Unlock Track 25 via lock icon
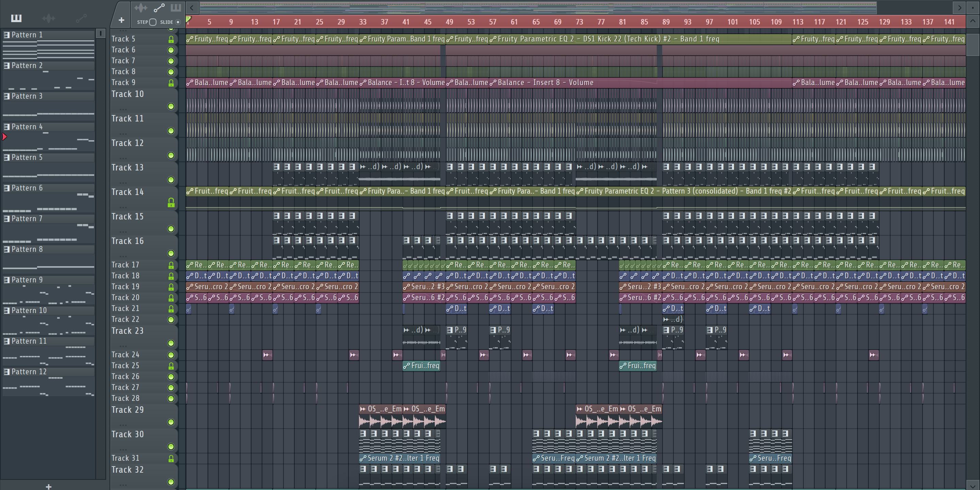 click(x=171, y=366)
